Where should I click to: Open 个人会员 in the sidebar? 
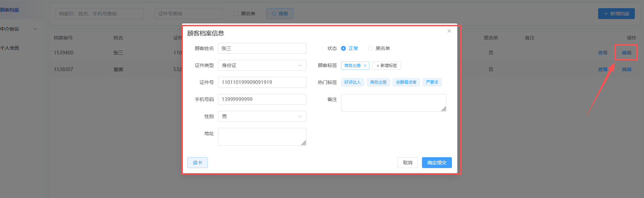tap(10, 48)
